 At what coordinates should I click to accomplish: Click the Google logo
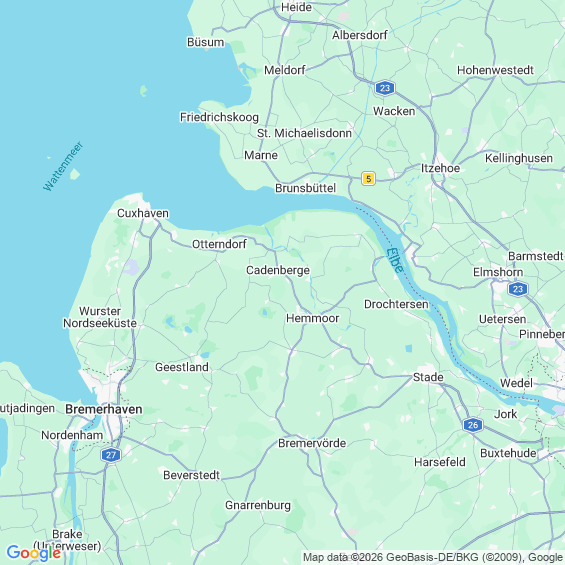tap(34, 553)
